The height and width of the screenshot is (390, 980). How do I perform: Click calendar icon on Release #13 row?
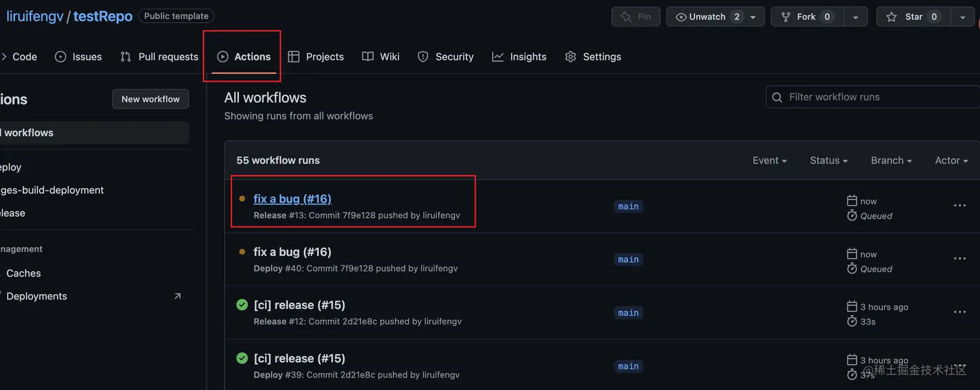pos(852,201)
